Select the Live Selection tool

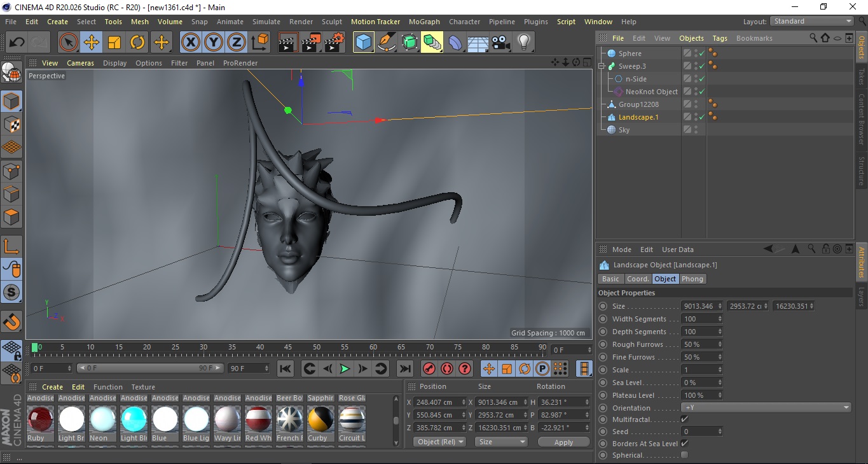pos(68,43)
